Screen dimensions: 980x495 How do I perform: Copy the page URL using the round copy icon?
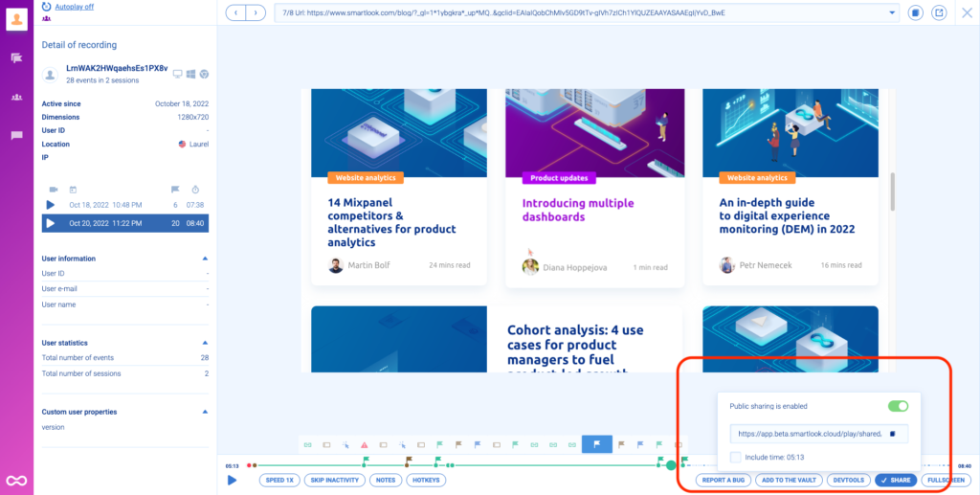tap(916, 12)
